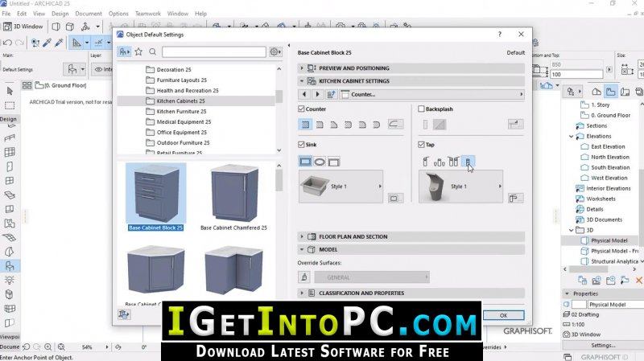Click the Override Surfaces paint icon
The height and width of the screenshot is (361, 644).
click(304, 277)
